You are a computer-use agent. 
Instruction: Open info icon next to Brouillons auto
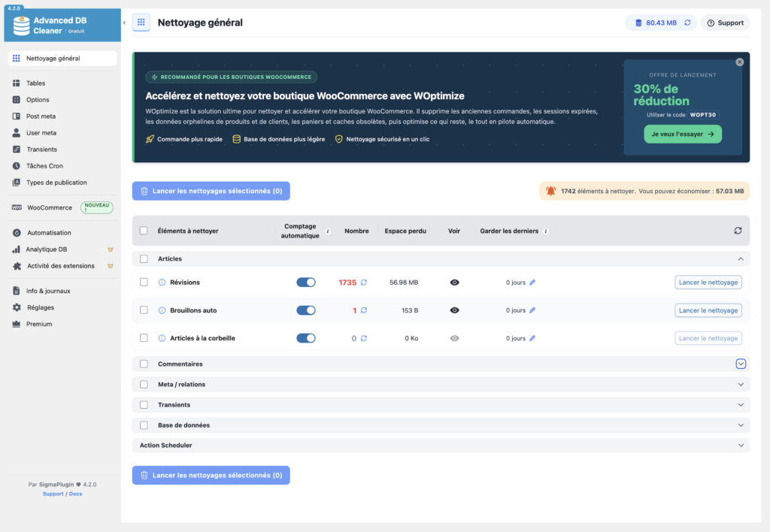pos(162,310)
